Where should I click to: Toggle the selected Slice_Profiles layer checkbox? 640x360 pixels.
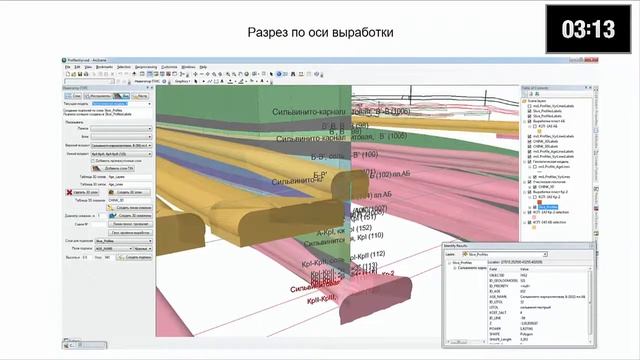coord(535,207)
